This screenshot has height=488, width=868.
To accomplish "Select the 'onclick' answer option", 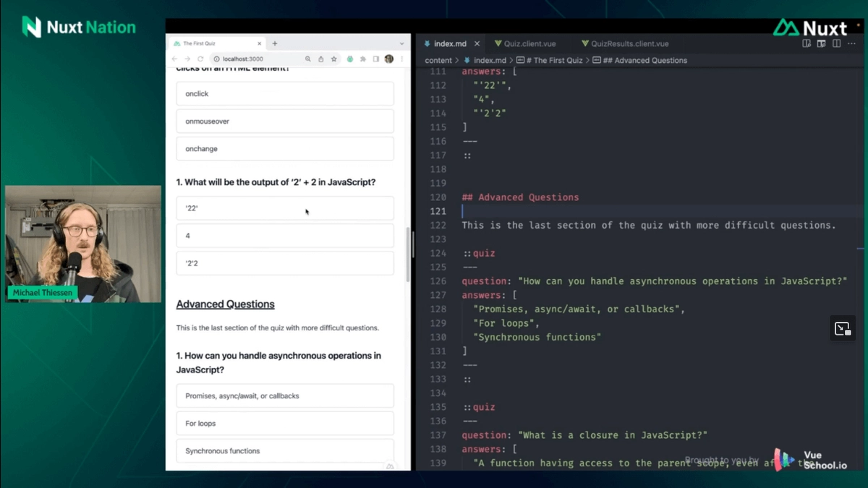I will [x=285, y=94].
